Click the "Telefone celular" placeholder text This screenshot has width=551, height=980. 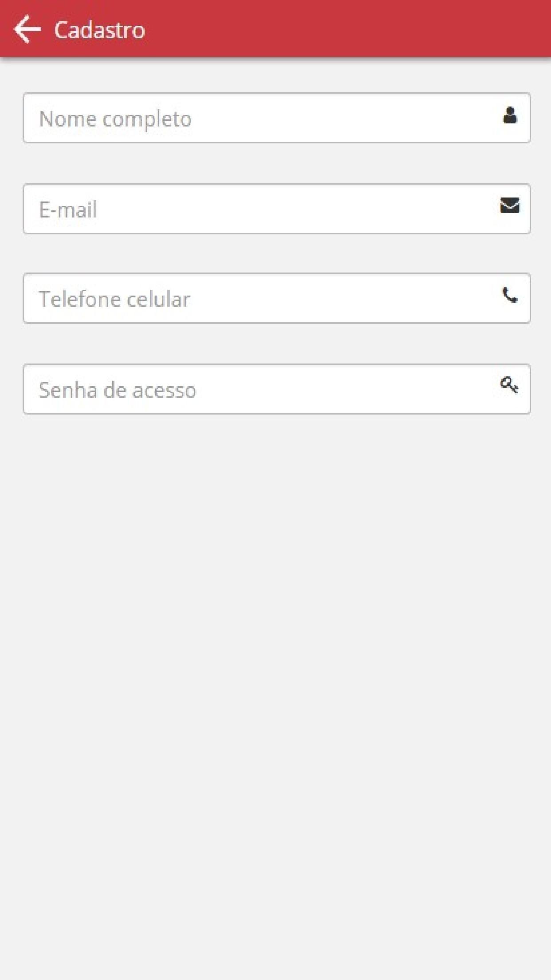point(114,299)
